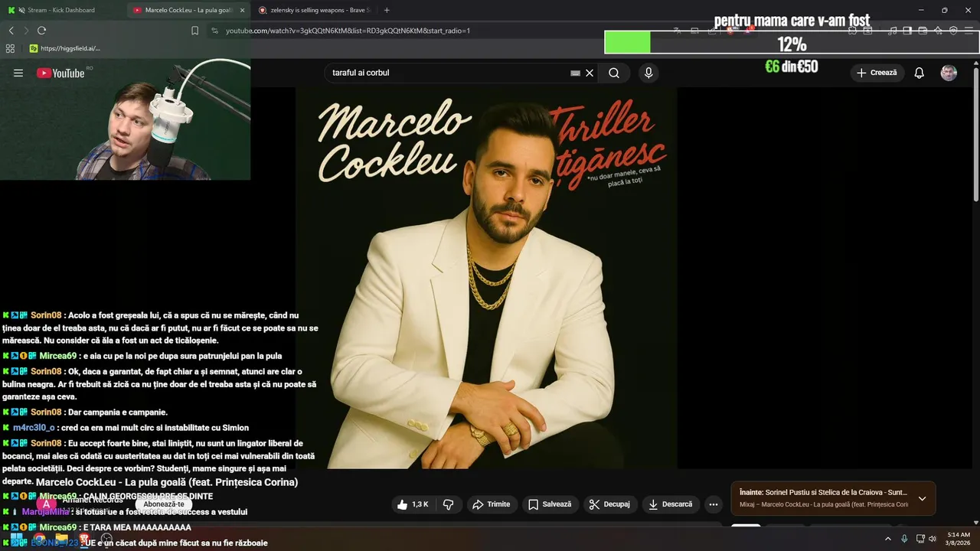Focus the YouTube search field with 'taraful ai corbul'
980x551 pixels.
coord(448,73)
